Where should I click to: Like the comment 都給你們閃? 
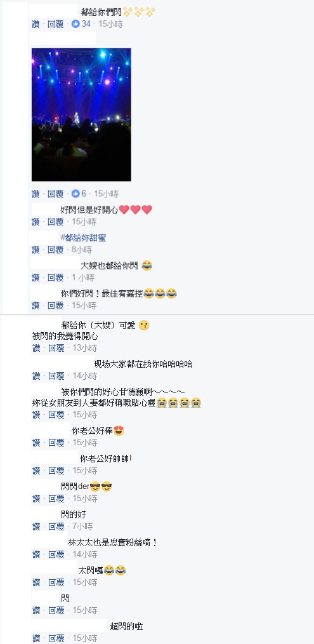click(36, 24)
